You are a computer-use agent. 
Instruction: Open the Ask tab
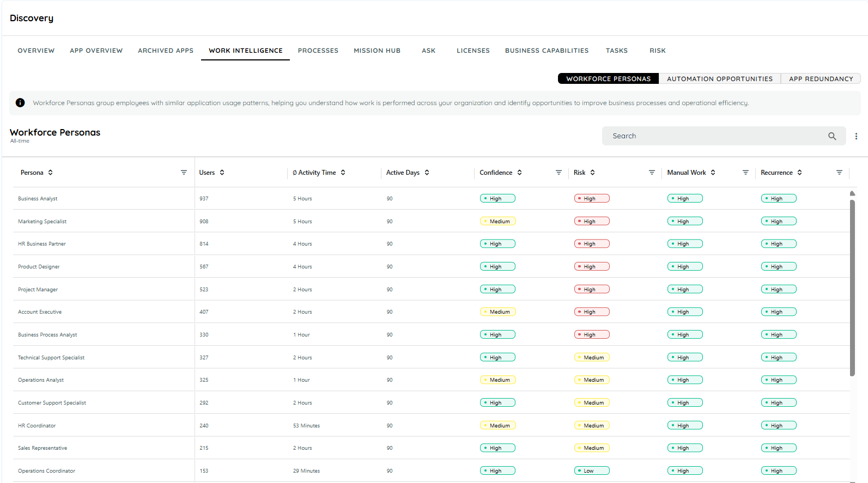pyautogui.click(x=429, y=51)
